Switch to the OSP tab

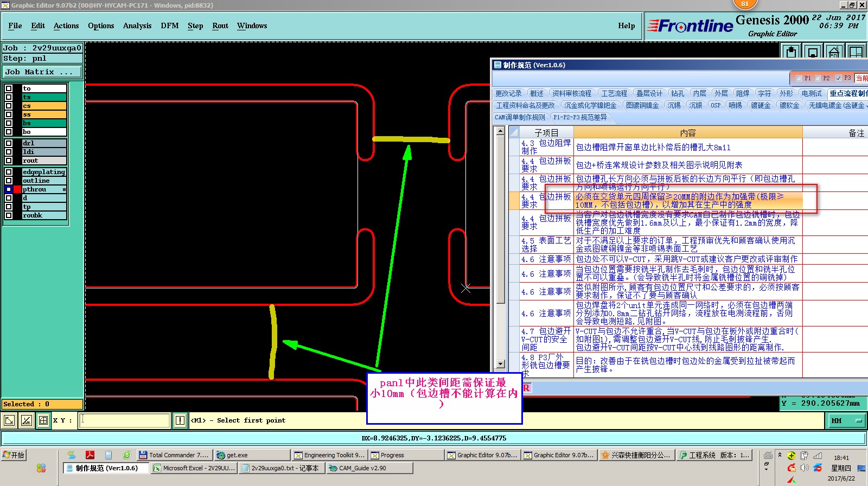pos(716,105)
